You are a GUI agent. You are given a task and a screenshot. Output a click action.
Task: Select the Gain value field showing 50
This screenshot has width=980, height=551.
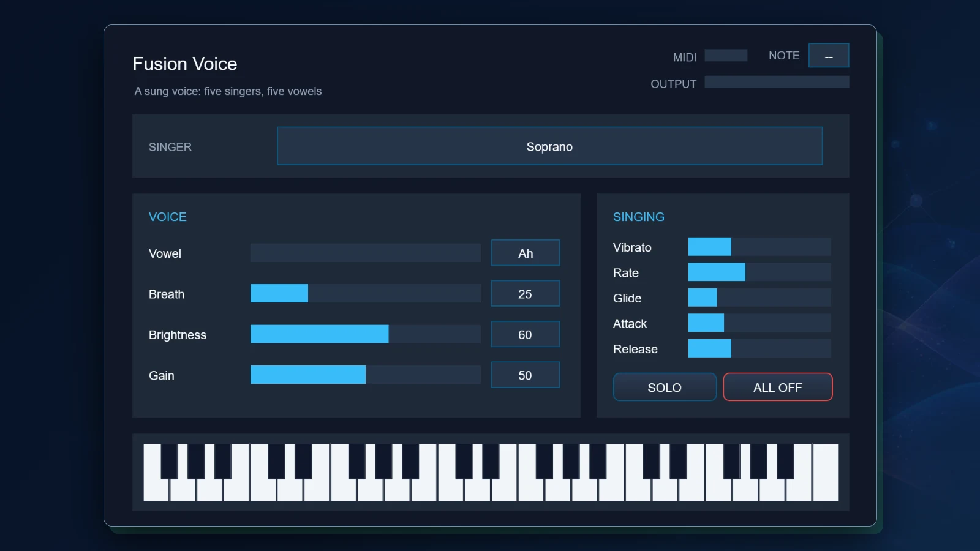click(x=526, y=375)
